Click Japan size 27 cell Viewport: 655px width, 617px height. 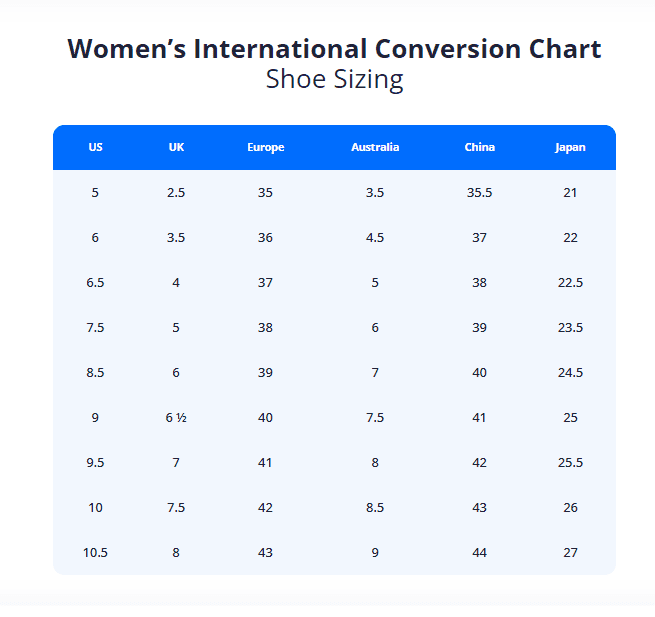tap(570, 552)
